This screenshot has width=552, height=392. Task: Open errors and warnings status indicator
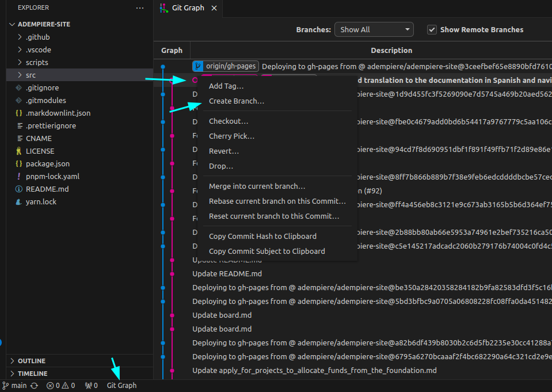(x=61, y=386)
